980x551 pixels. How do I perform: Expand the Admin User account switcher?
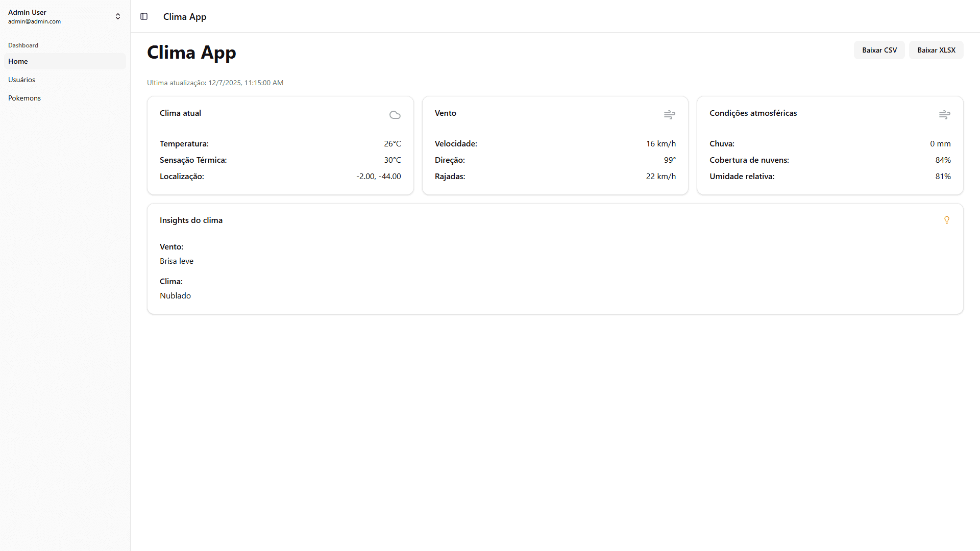point(117,16)
